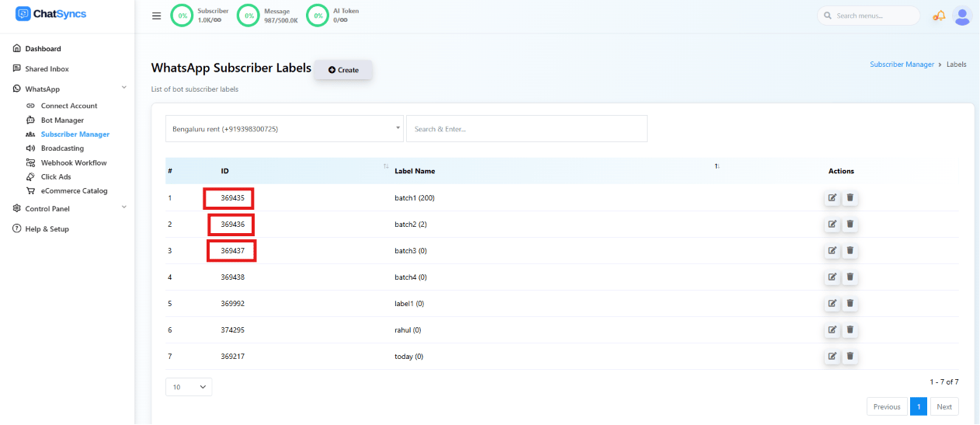Image resolution: width=980 pixels, height=425 pixels.
Task: Open the rows-per-page dropdown showing 10
Action: (x=189, y=387)
